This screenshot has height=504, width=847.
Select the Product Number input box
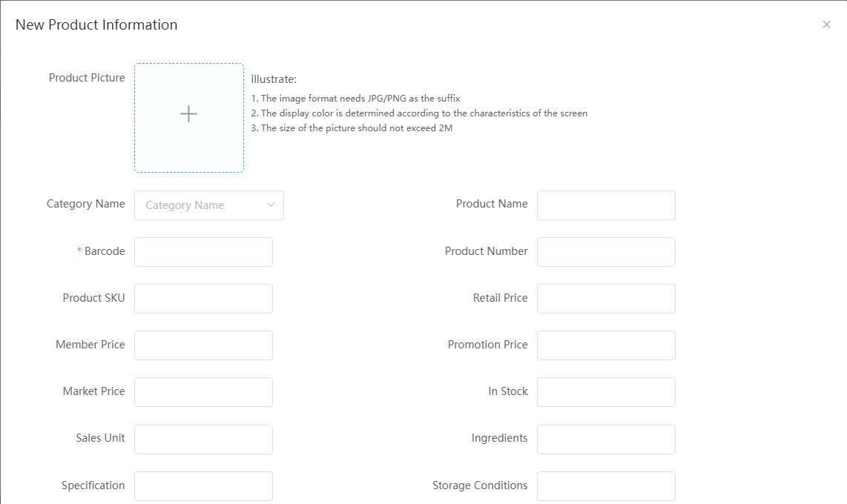[x=606, y=252]
